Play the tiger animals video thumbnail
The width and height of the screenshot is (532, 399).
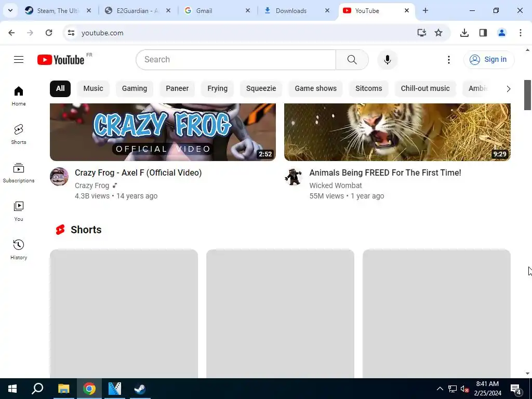(397, 132)
